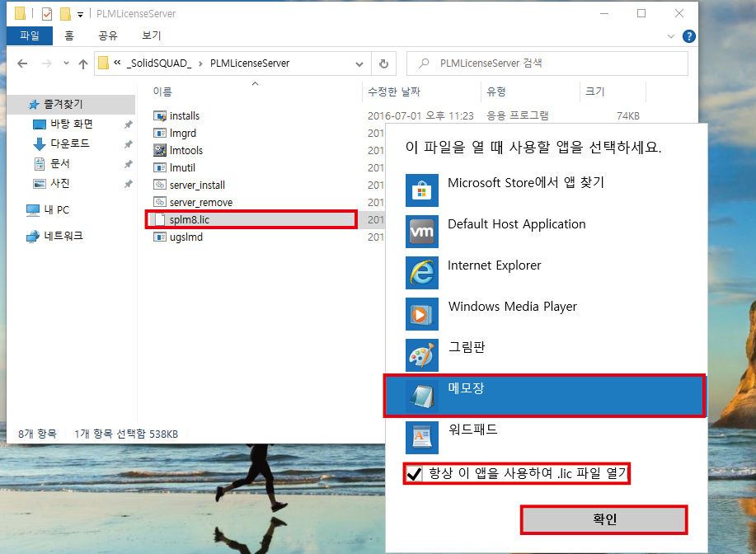This screenshot has height=554, width=756.
Task: Click the lmutil file icon
Action: coord(160,168)
